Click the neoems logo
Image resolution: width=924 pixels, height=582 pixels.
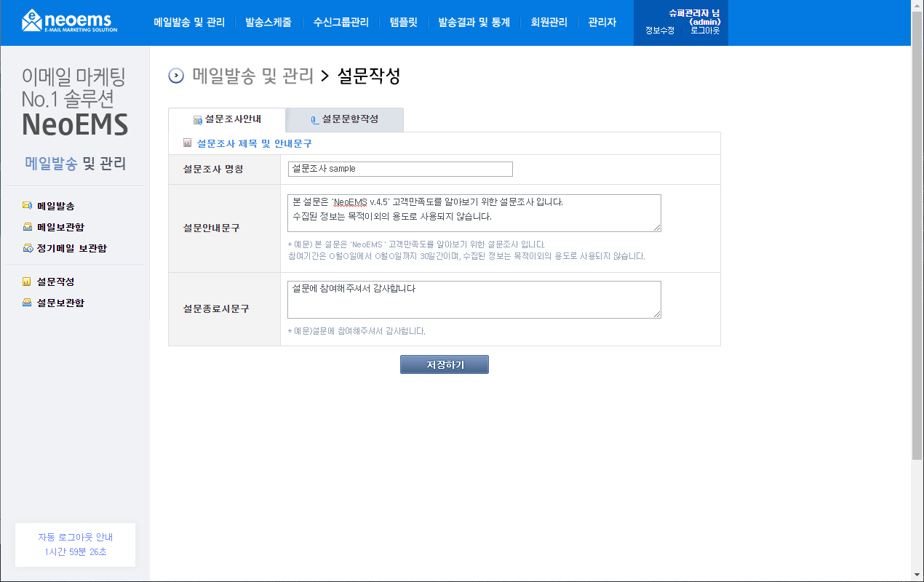[69, 20]
